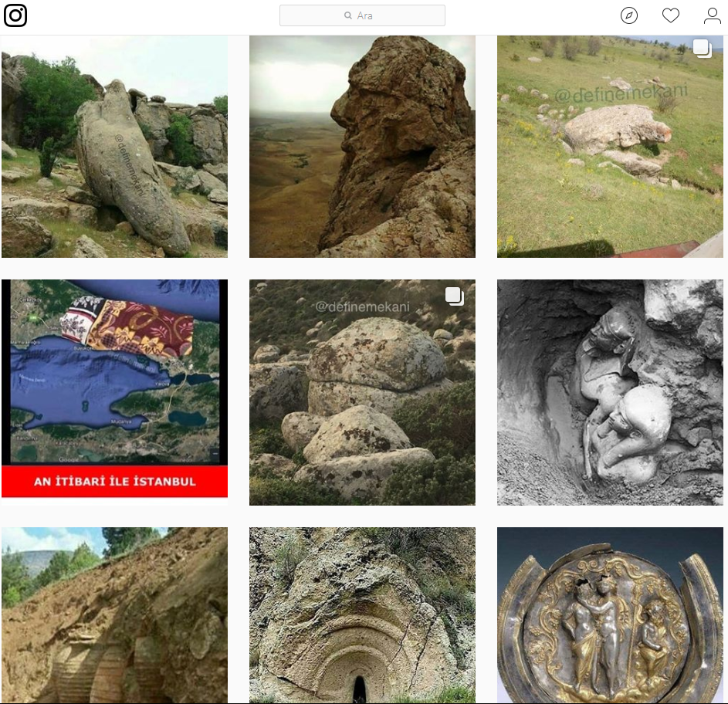The height and width of the screenshot is (704, 728).
Task: Click the @definemekani watermark on the round boulders photo
Action: (362, 306)
